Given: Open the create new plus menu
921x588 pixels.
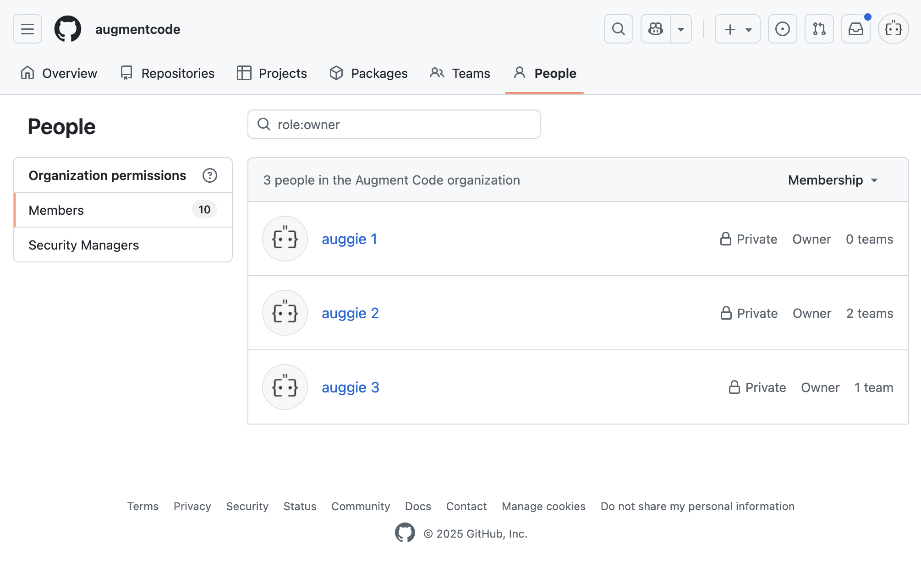Looking at the screenshot, I should tap(738, 29).
